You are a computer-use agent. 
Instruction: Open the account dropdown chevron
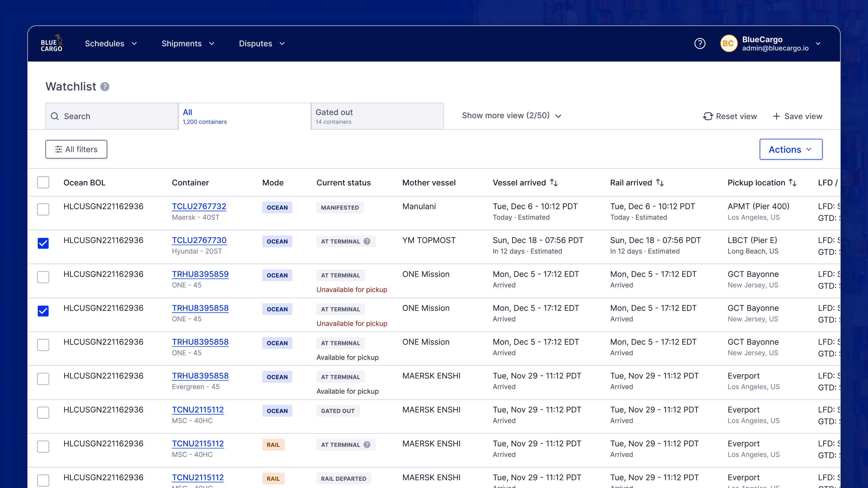818,44
